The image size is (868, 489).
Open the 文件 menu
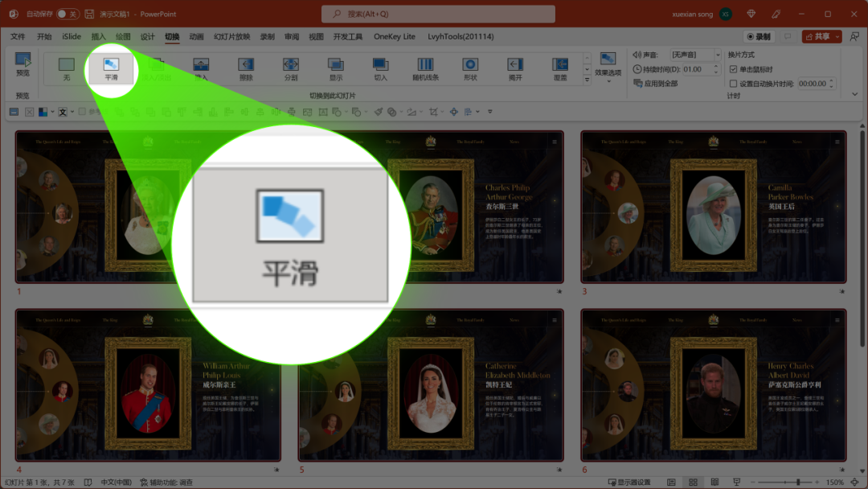pos(18,36)
